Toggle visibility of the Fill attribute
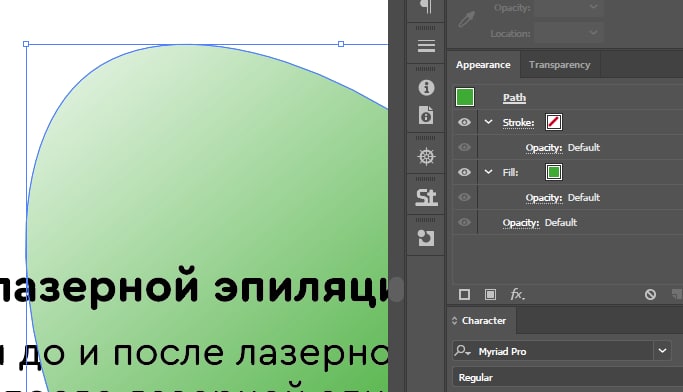Image resolution: width=683 pixels, height=392 pixels. click(x=464, y=172)
